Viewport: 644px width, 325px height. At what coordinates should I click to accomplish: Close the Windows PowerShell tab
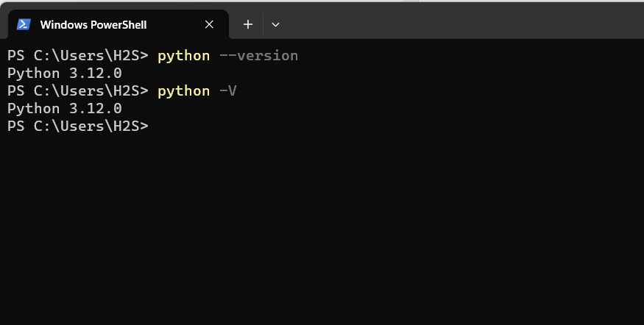[x=209, y=24]
